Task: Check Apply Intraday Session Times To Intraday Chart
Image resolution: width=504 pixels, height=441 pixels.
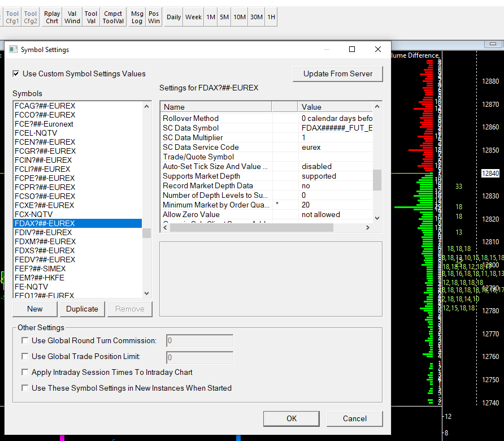Action: pos(25,372)
